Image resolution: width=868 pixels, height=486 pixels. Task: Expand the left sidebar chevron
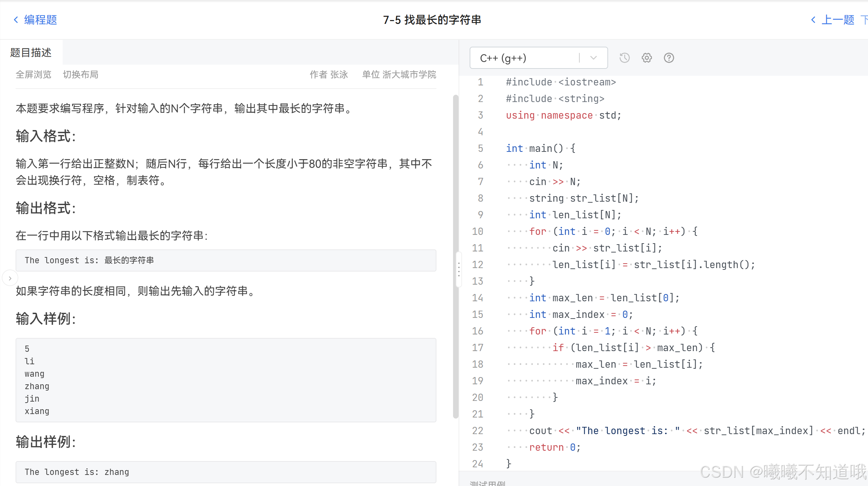click(x=10, y=278)
